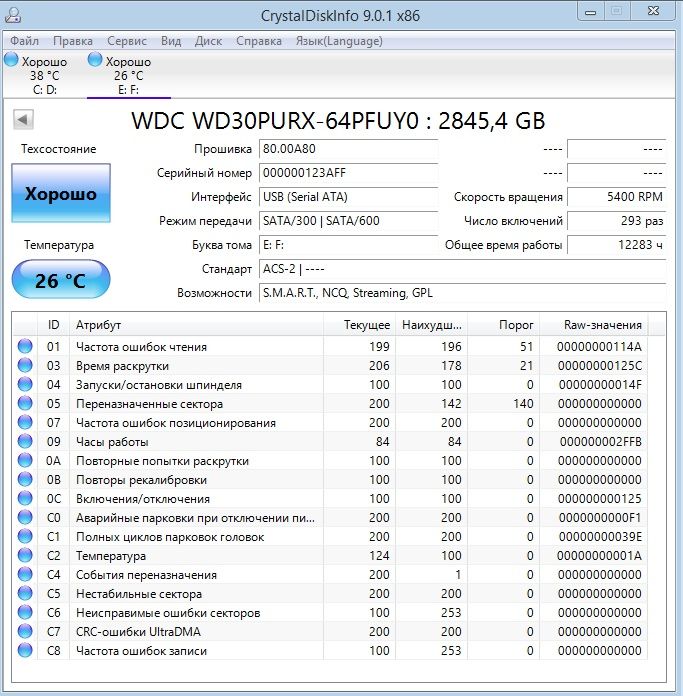This screenshot has width=683, height=696.
Task: Click status orb for attribute 0B row
Action: pyautogui.click(x=25, y=479)
